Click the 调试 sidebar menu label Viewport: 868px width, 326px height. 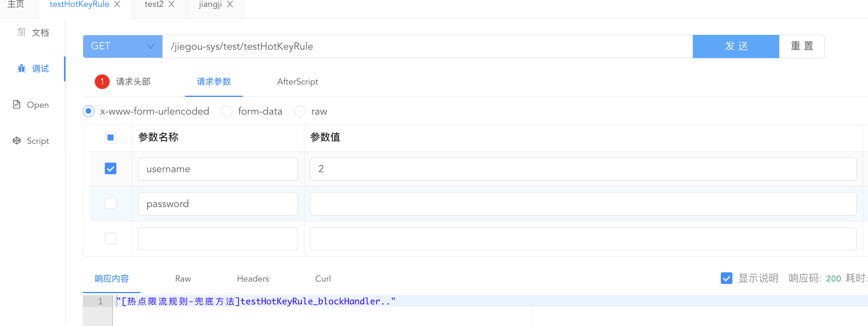(x=40, y=69)
